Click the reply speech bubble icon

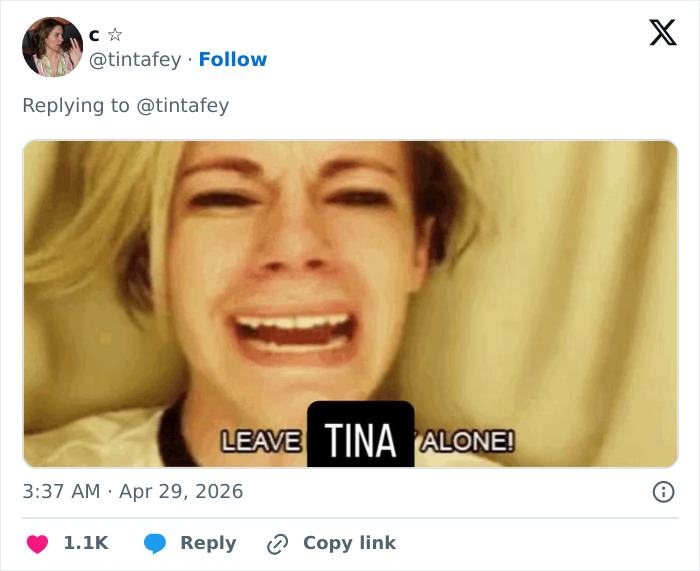pos(154,543)
